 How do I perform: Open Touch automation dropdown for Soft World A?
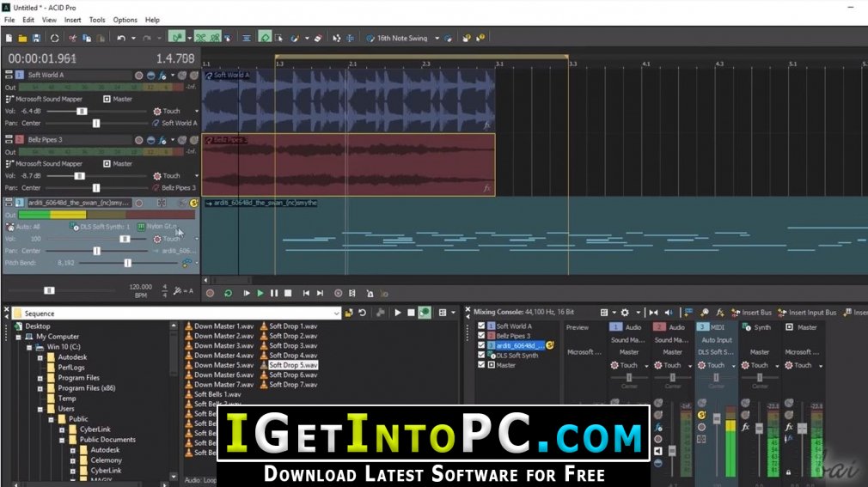(x=197, y=112)
